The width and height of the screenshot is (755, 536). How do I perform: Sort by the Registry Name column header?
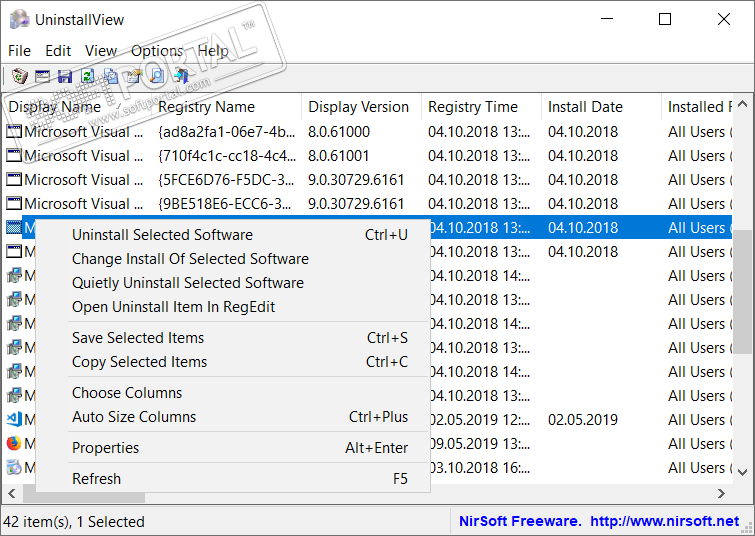click(x=206, y=107)
